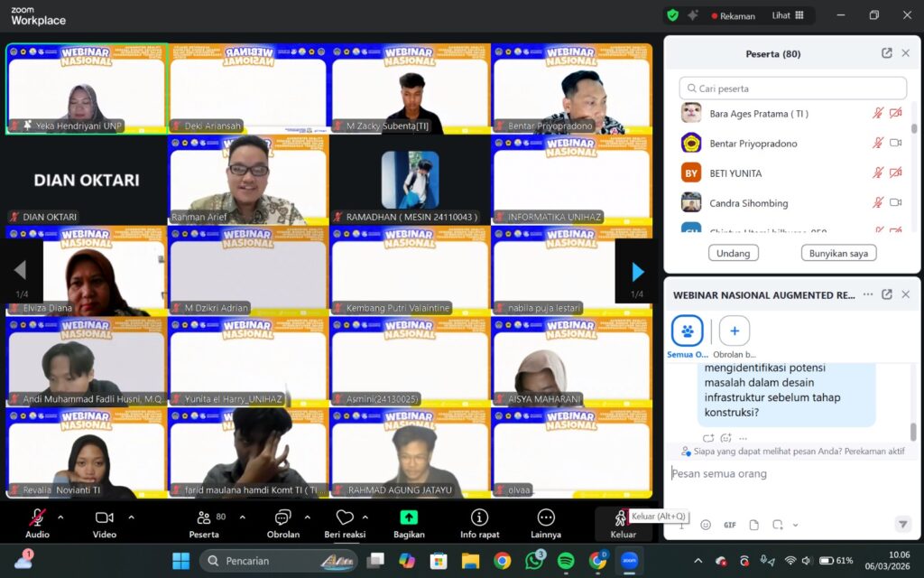Open the Beri reaksi heart icon
The width and height of the screenshot is (924, 578).
coord(344,517)
